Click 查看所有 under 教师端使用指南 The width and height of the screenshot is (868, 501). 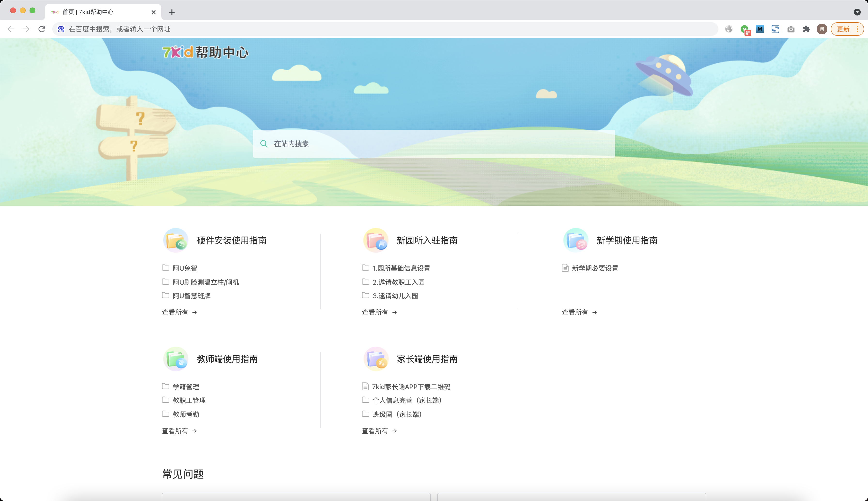(x=179, y=431)
